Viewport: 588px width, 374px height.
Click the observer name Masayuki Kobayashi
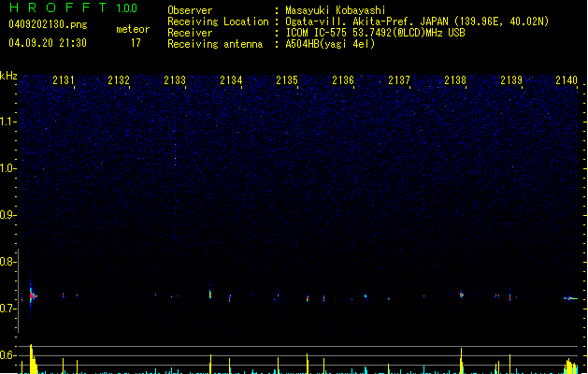[336, 10]
